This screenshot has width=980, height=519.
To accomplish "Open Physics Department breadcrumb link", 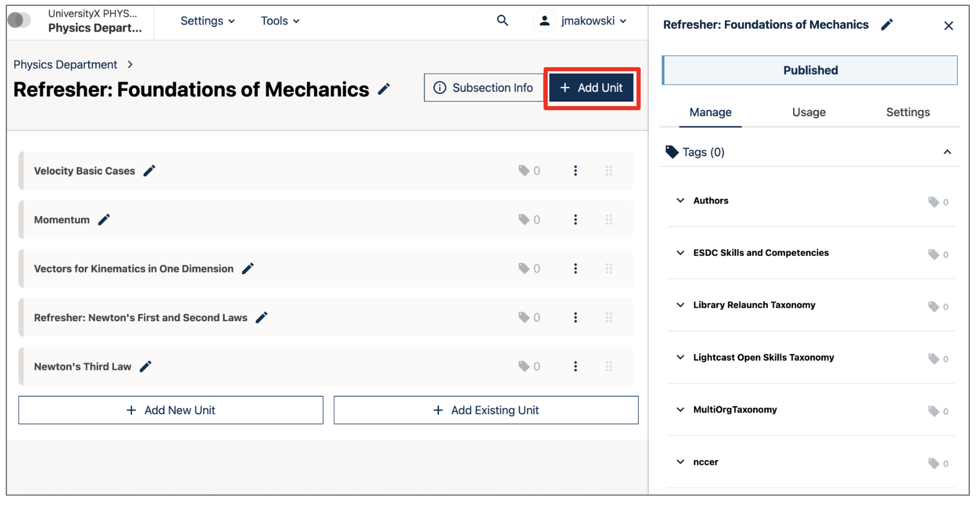I will [65, 64].
